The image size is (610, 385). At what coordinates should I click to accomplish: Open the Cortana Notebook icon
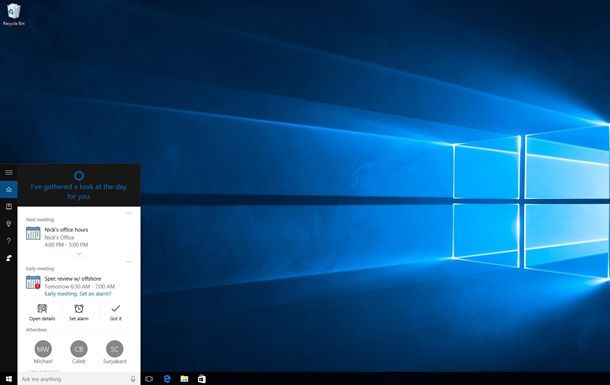[9, 206]
